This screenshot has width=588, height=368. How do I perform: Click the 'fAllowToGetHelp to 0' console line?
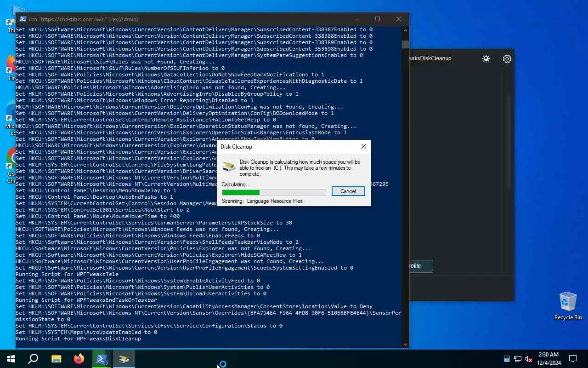tap(146, 120)
